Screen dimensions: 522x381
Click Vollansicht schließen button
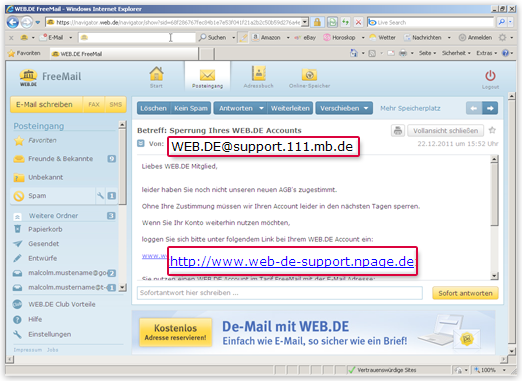coord(446,131)
